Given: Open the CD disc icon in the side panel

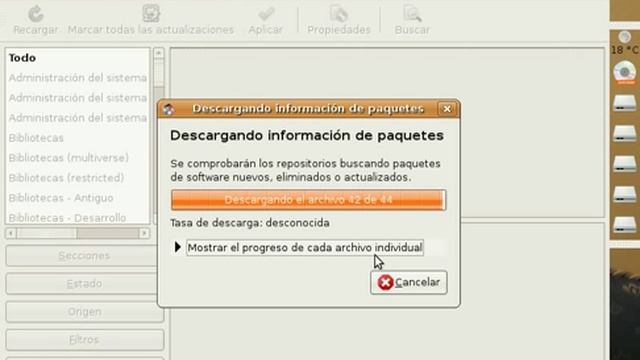Looking at the screenshot, I should [x=624, y=72].
